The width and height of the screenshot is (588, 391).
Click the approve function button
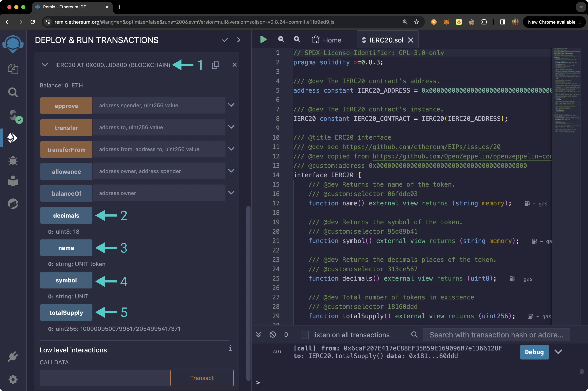pyautogui.click(x=66, y=105)
